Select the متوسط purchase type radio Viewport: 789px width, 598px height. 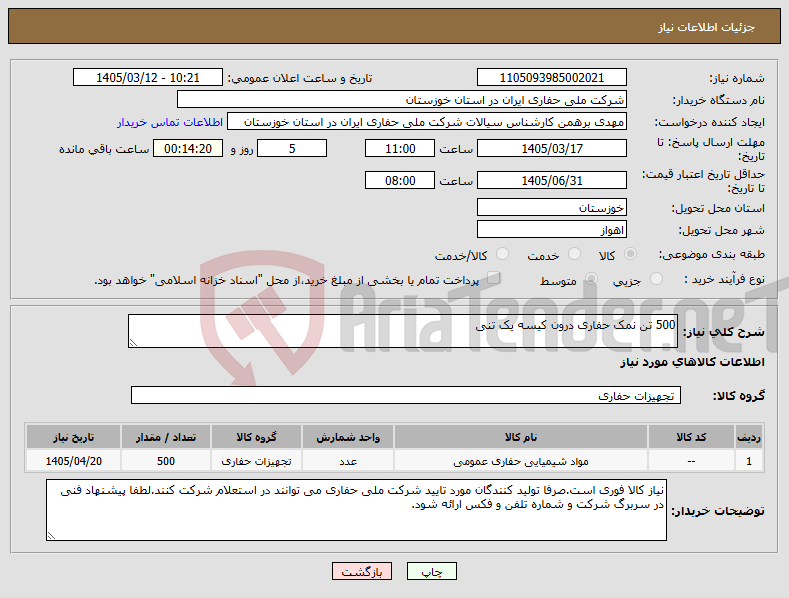[591, 279]
